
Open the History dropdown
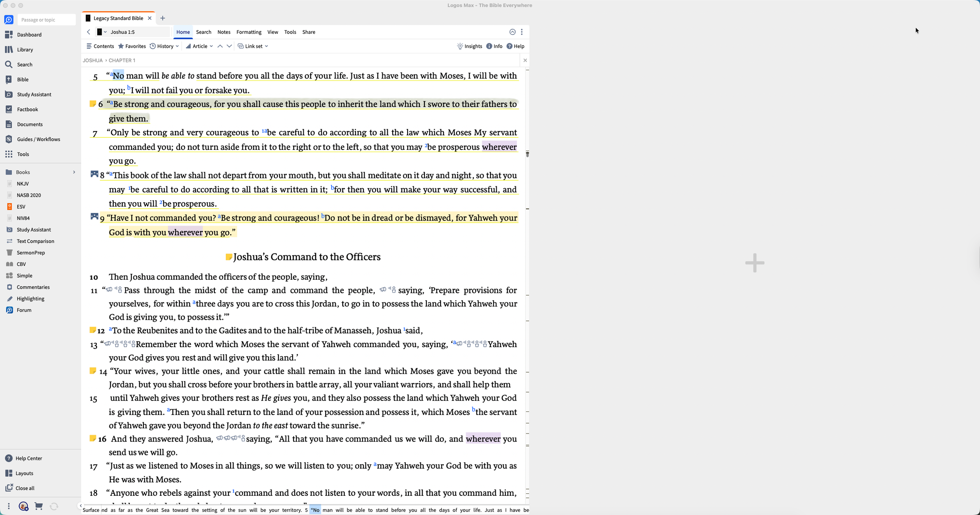(165, 46)
